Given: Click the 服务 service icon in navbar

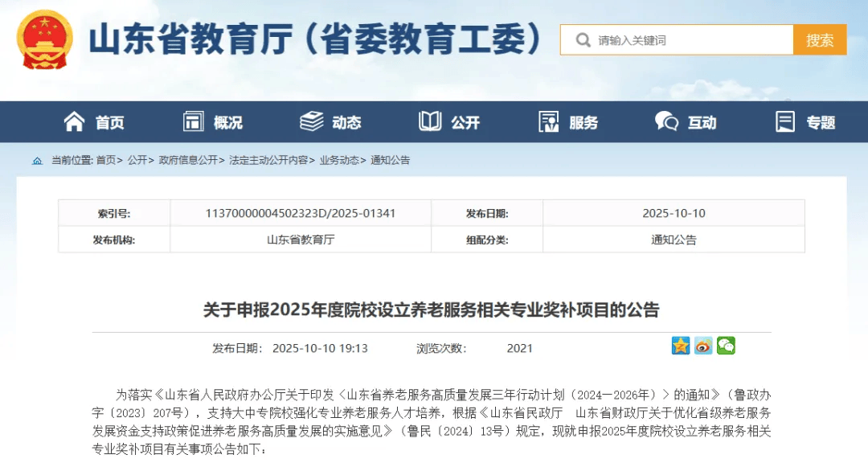Looking at the screenshot, I should (549, 122).
